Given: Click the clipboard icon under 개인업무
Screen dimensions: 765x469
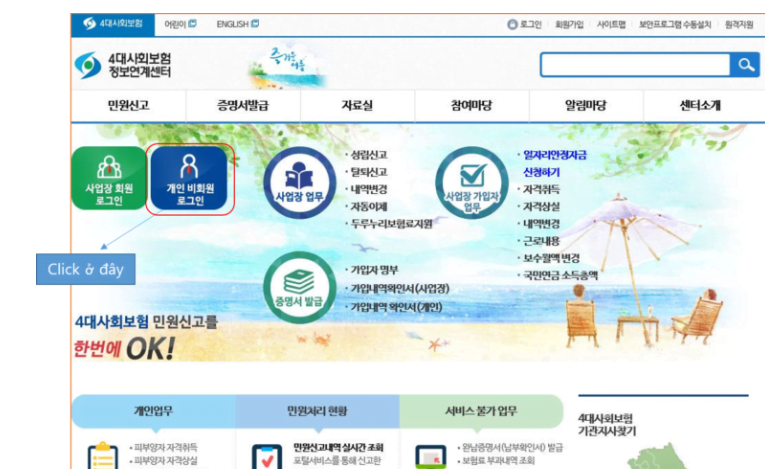Looking at the screenshot, I should (102, 456).
